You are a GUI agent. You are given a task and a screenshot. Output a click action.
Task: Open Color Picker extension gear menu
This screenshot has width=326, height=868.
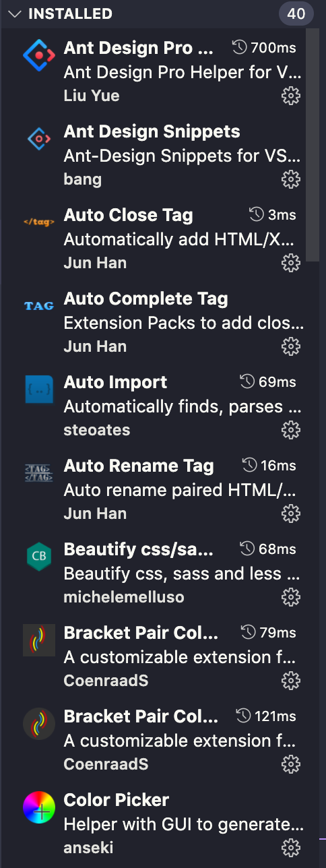point(290,848)
